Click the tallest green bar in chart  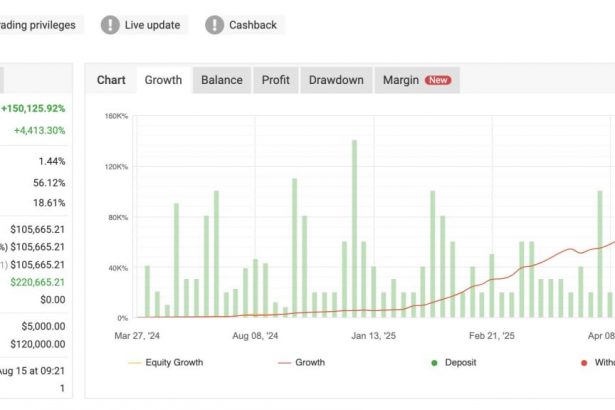pyautogui.click(x=354, y=228)
